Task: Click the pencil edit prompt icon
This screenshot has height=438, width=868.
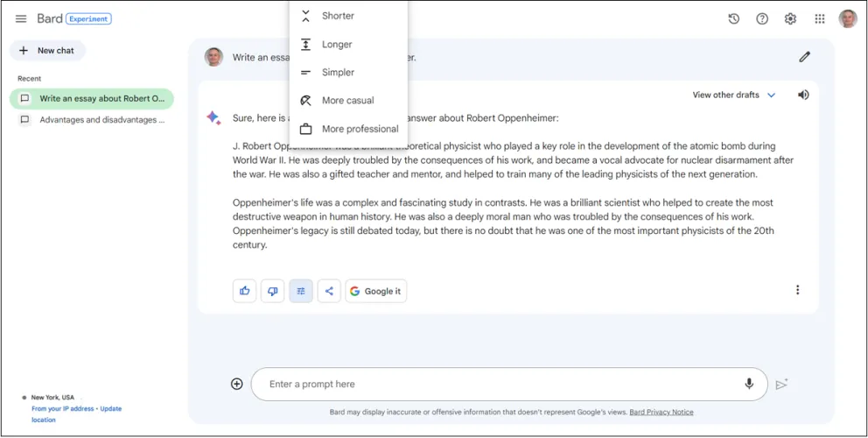Action: click(804, 57)
